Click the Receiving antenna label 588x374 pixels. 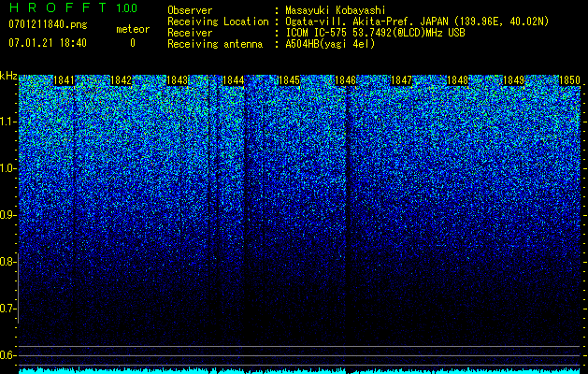215,44
